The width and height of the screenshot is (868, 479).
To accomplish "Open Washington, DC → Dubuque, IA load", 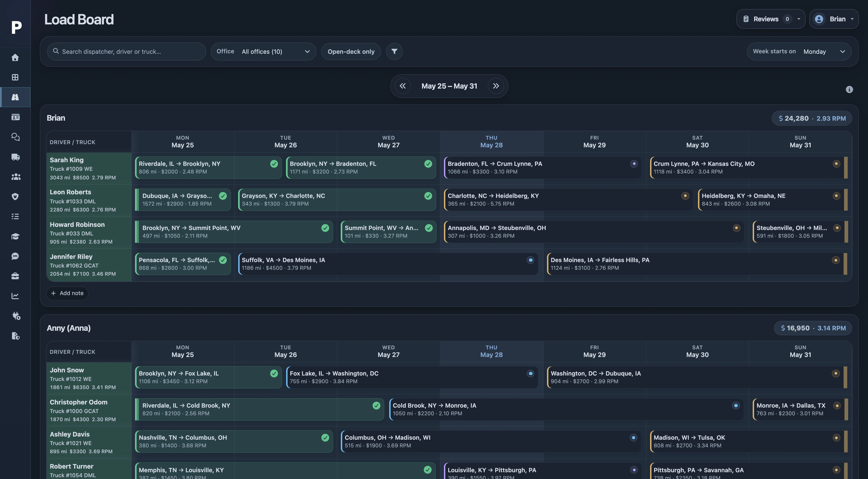I will tap(697, 377).
